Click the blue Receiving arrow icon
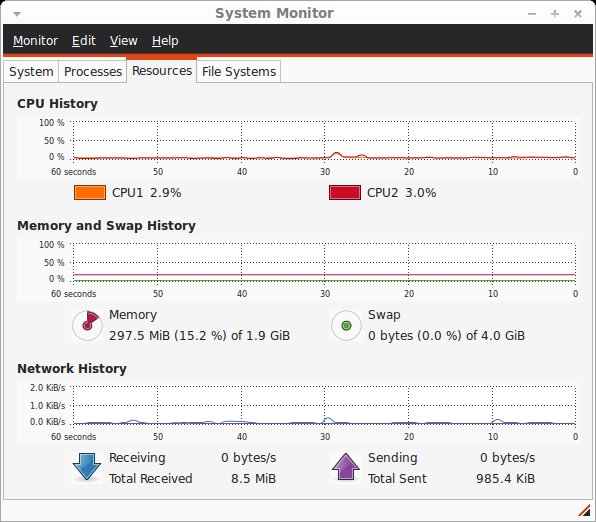This screenshot has width=596, height=522. (87, 466)
